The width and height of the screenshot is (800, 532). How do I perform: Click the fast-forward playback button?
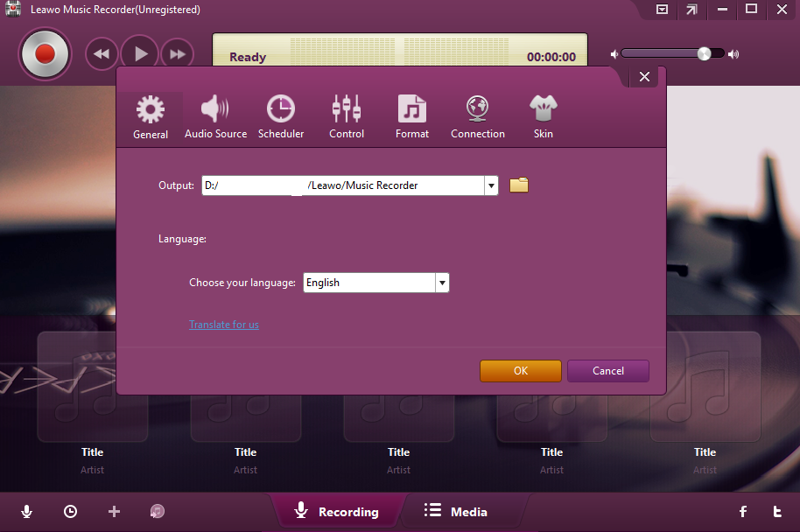(x=177, y=53)
